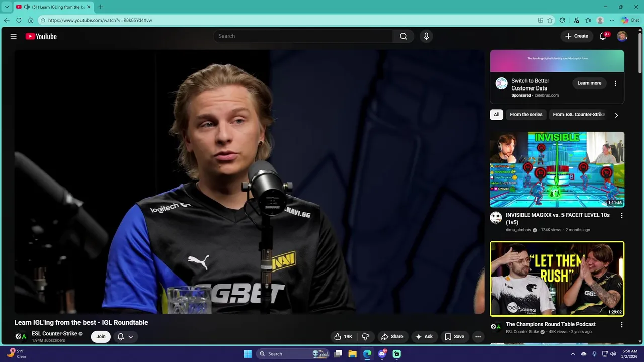Open ESL Counter-Strike channel name link

click(x=54, y=334)
